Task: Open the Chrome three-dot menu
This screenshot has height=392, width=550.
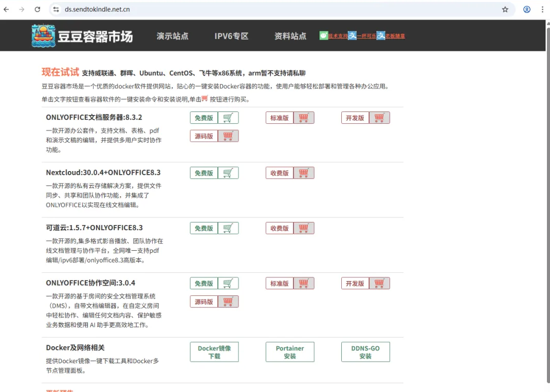Action: [542, 9]
